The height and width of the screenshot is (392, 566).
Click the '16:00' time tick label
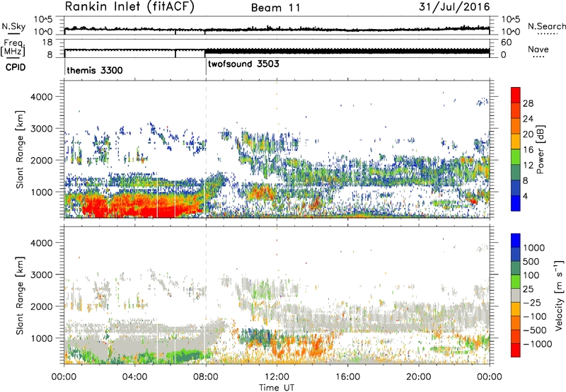pyautogui.click(x=347, y=377)
